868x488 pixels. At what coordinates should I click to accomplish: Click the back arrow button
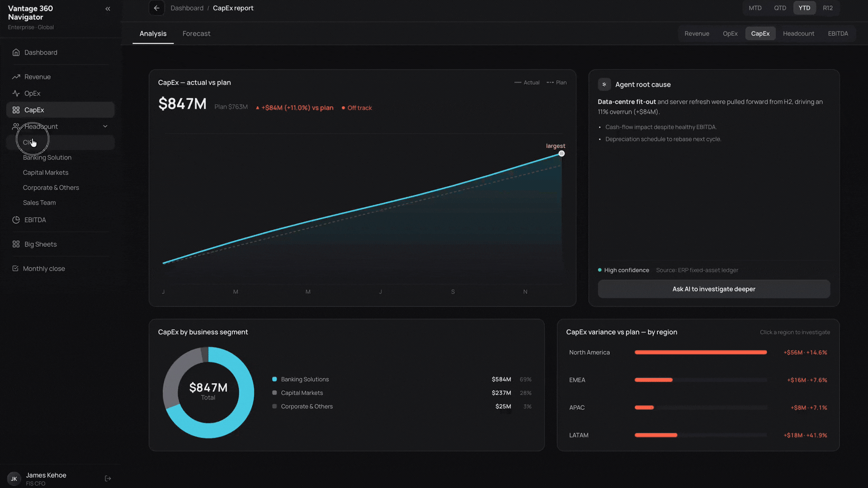click(x=156, y=8)
